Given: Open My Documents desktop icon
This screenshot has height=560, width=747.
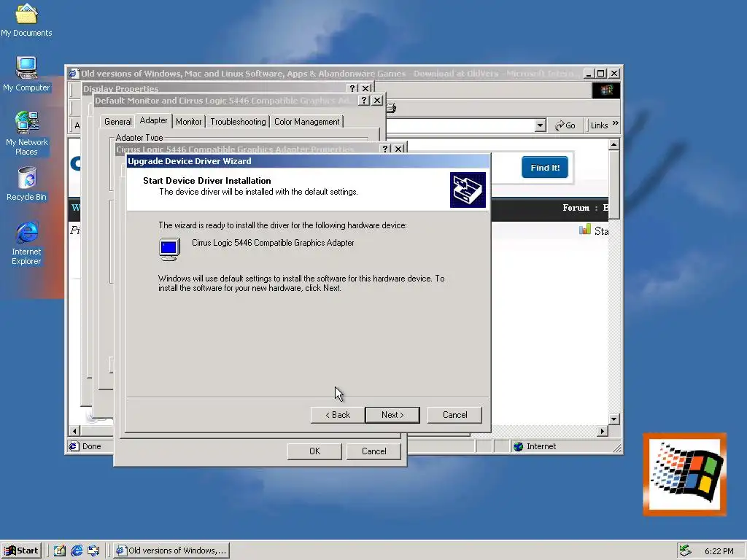Looking at the screenshot, I should [26, 20].
